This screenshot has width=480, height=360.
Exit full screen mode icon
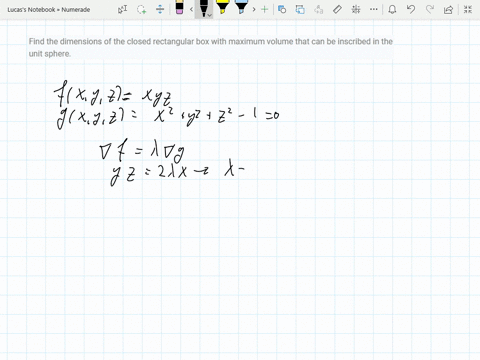pyautogui.click(x=468, y=9)
